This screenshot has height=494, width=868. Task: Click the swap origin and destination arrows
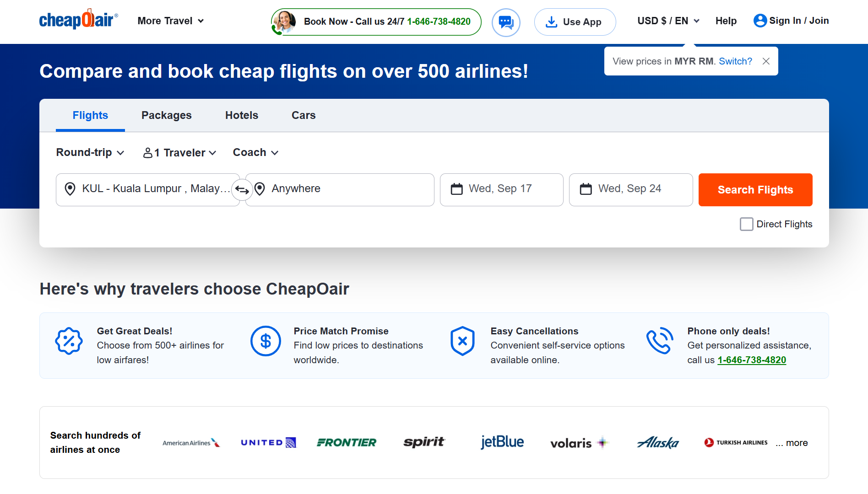click(242, 189)
